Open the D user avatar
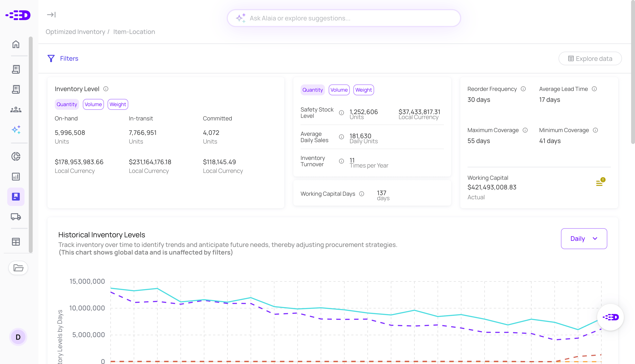The height and width of the screenshot is (364, 635). [x=18, y=337]
